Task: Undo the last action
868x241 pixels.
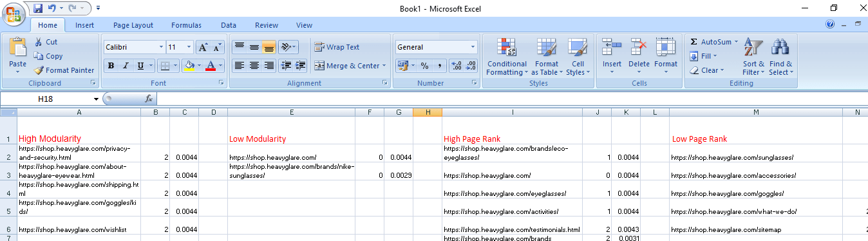Action: click(x=52, y=8)
